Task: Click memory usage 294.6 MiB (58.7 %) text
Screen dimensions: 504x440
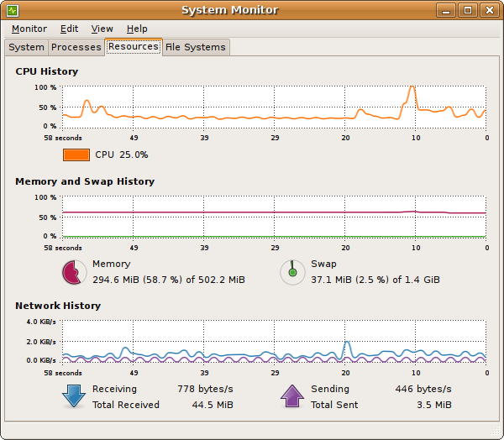Action: (x=169, y=280)
